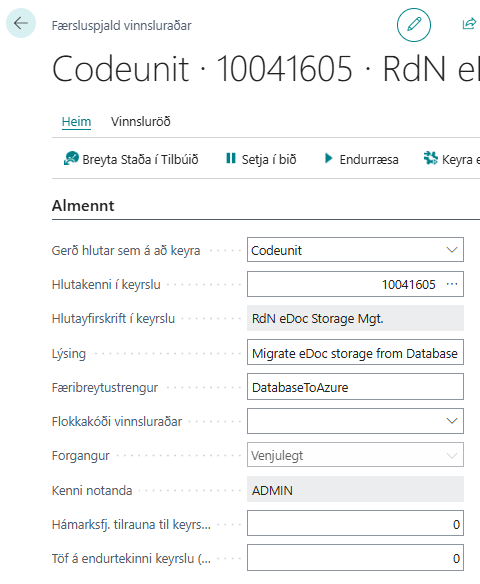Open lookup ellipsis beside 10041605
480x584 pixels.
452,284
